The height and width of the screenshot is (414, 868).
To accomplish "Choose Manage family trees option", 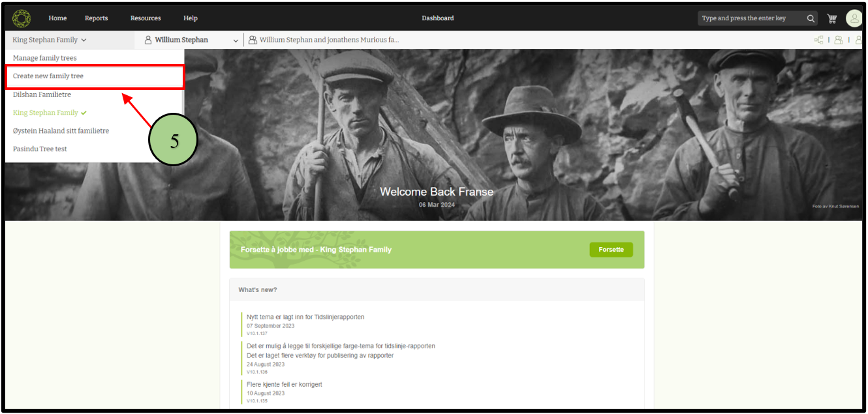I will tap(45, 58).
